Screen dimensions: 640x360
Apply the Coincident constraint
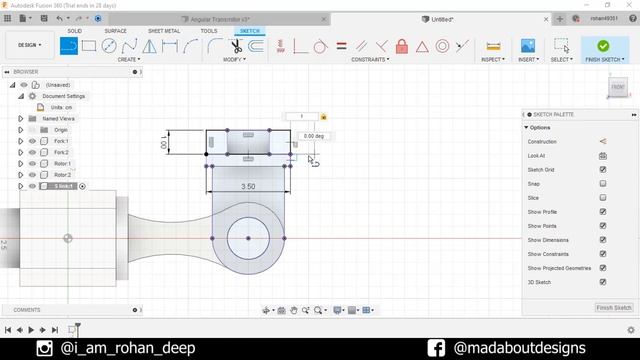(x=300, y=46)
